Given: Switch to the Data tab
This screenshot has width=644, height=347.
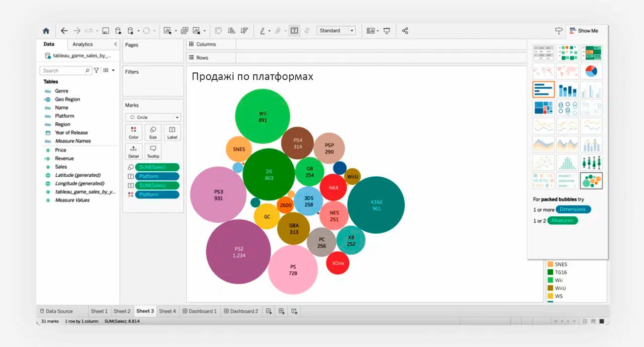Looking at the screenshot, I should click(x=49, y=44).
